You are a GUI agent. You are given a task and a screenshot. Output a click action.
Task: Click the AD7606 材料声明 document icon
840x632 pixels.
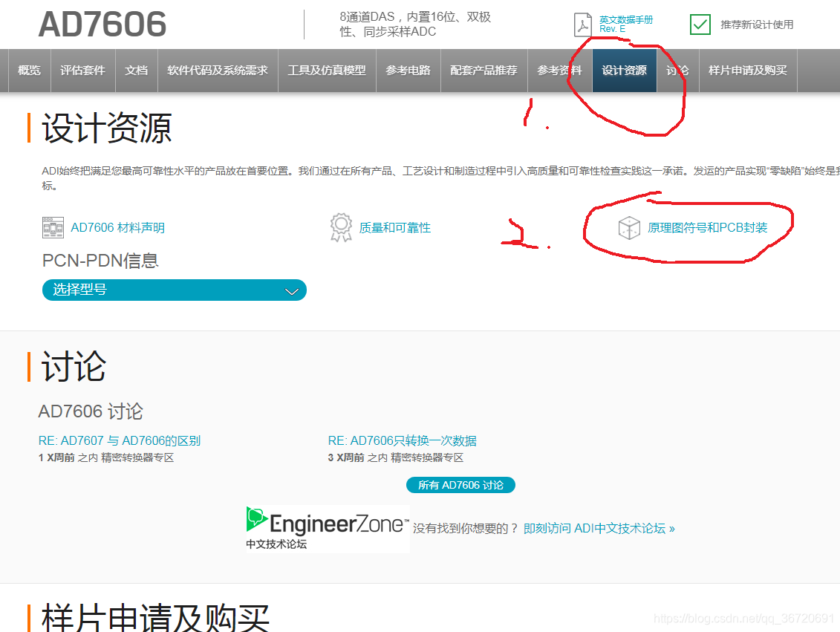(53, 228)
